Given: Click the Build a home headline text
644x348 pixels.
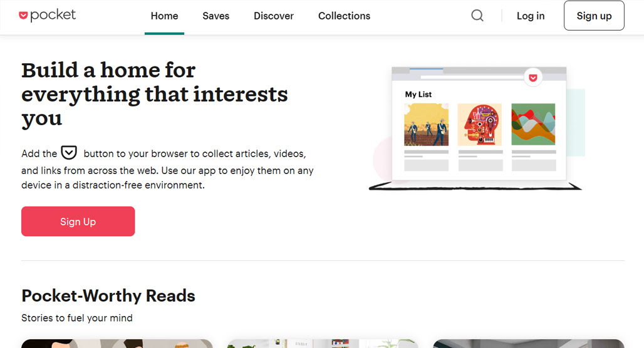Looking at the screenshot, I should pyautogui.click(x=155, y=95).
